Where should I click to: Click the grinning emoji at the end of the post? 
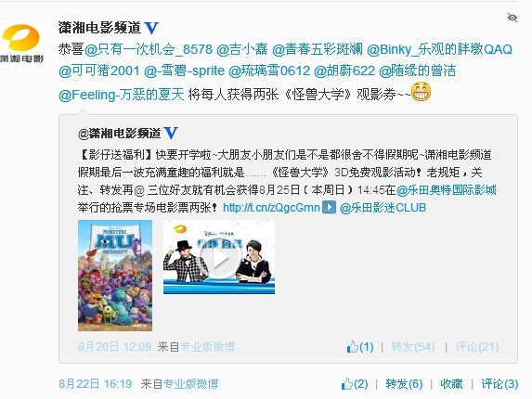422,92
